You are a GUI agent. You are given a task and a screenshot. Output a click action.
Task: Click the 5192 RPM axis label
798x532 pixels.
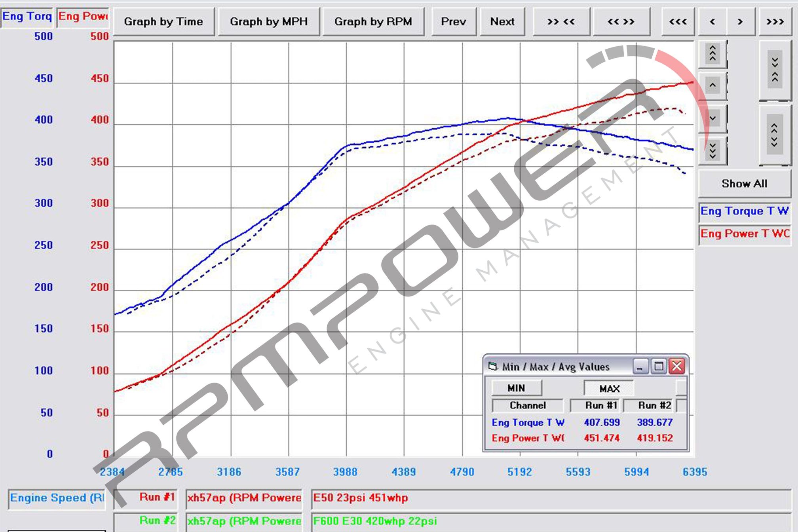(520, 472)
